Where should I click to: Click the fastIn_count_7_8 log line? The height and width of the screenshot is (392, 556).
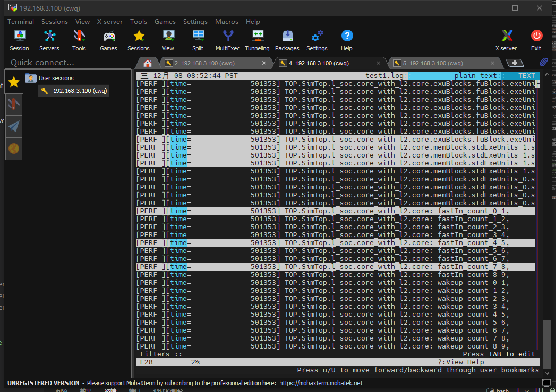[x=336, y=267]
